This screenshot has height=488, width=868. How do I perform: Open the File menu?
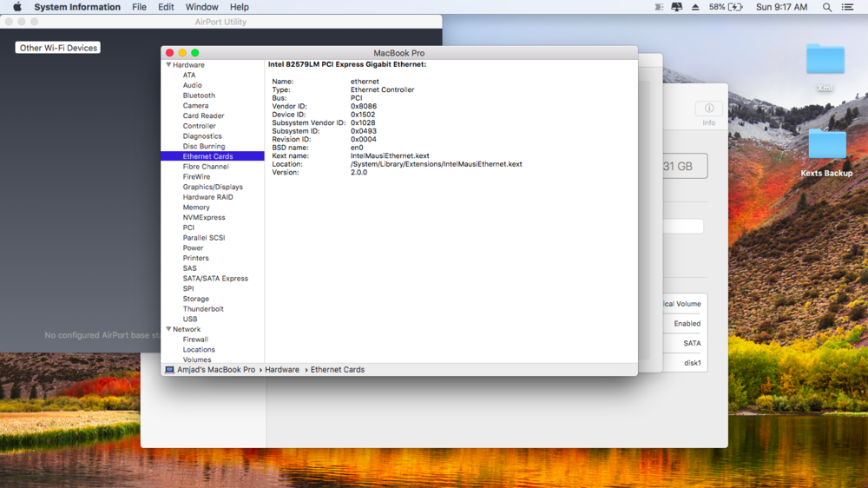coord(139,7)
